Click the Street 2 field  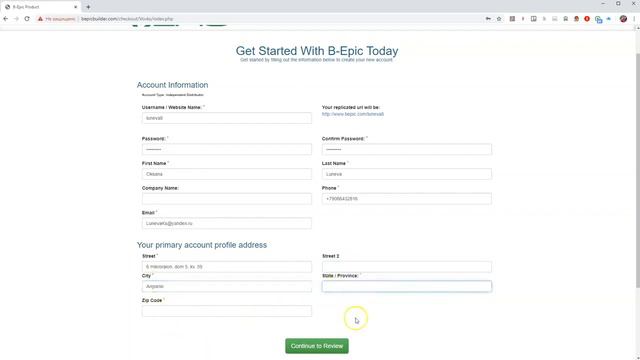pos(407,267)
